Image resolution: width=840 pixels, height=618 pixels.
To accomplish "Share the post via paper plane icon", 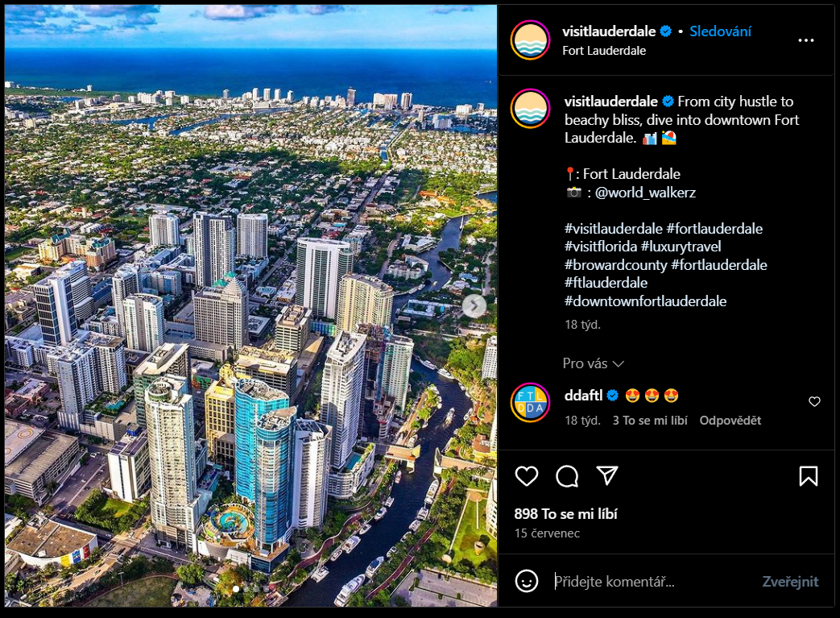I will [607, 475].
